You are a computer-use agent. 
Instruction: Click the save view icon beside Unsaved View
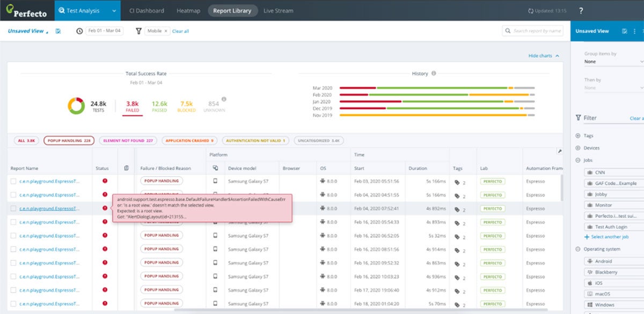[58, 31]
